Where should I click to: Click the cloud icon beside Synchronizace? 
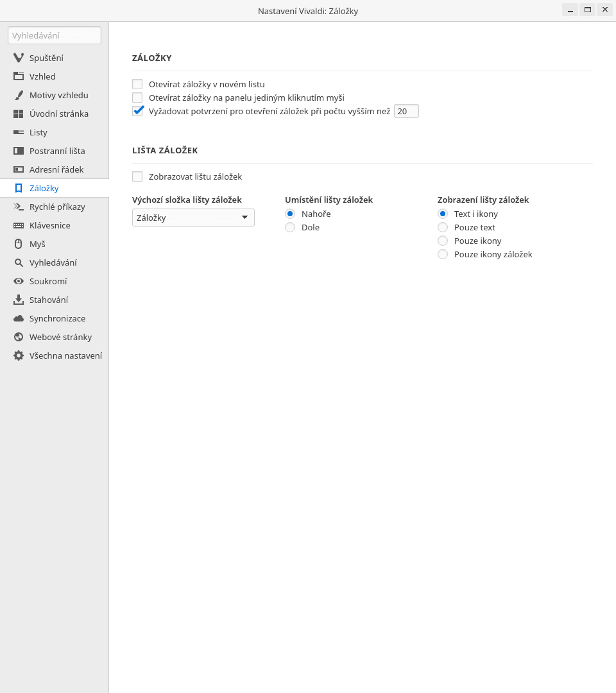[19, 318]
